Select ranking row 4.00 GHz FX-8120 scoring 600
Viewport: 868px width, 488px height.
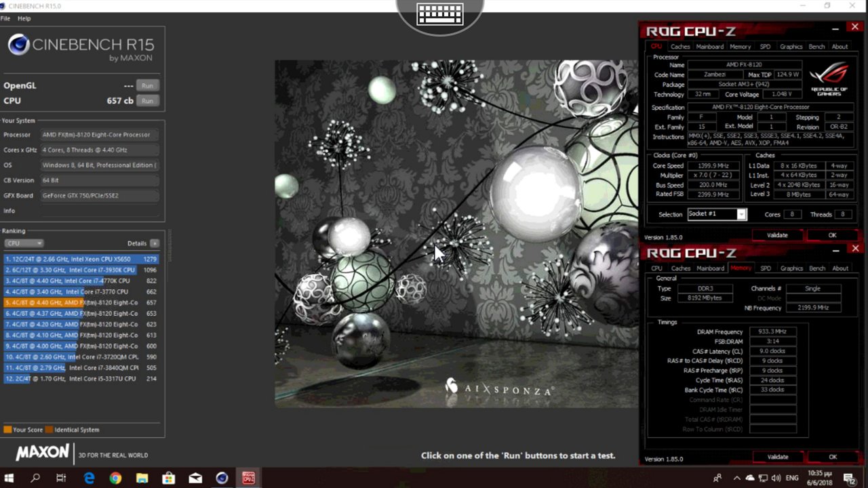tap(81, 346)
